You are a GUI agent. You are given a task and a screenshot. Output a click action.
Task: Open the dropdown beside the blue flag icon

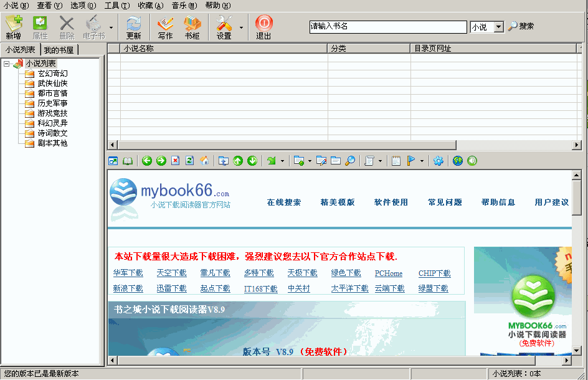point(422,161)
